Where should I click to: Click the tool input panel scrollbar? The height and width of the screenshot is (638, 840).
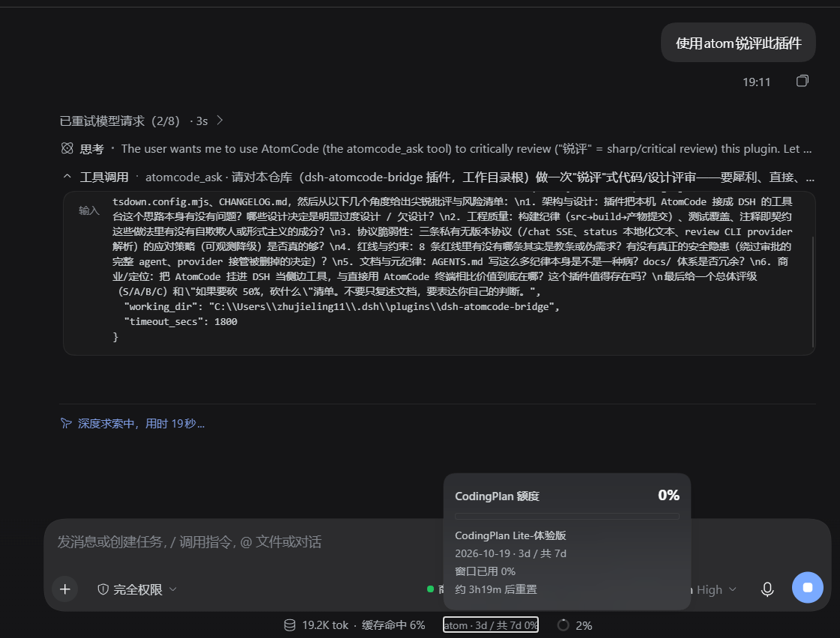813,292
